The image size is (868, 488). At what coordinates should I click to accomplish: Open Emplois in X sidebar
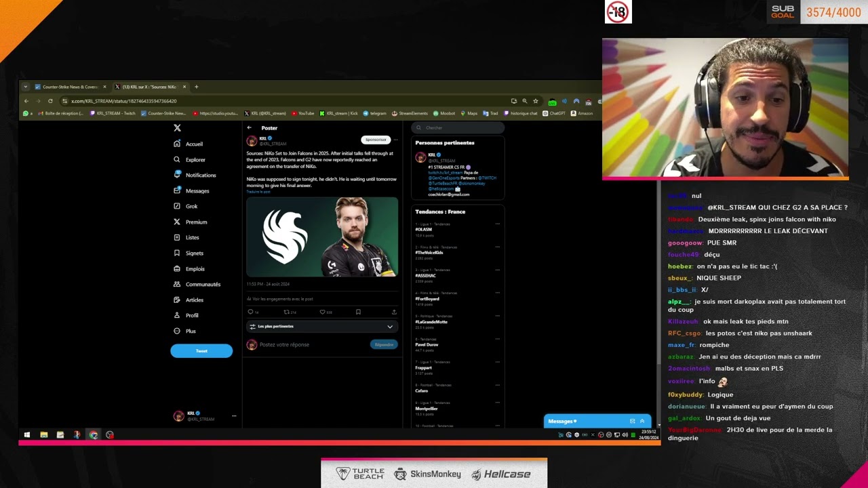click(x=189, y=268)
